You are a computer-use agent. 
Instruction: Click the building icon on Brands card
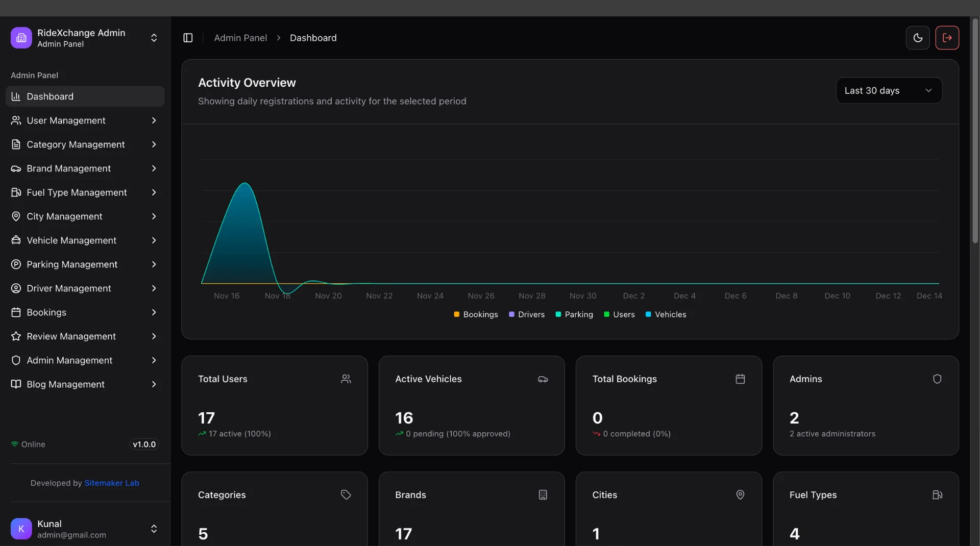pos(543,494)
